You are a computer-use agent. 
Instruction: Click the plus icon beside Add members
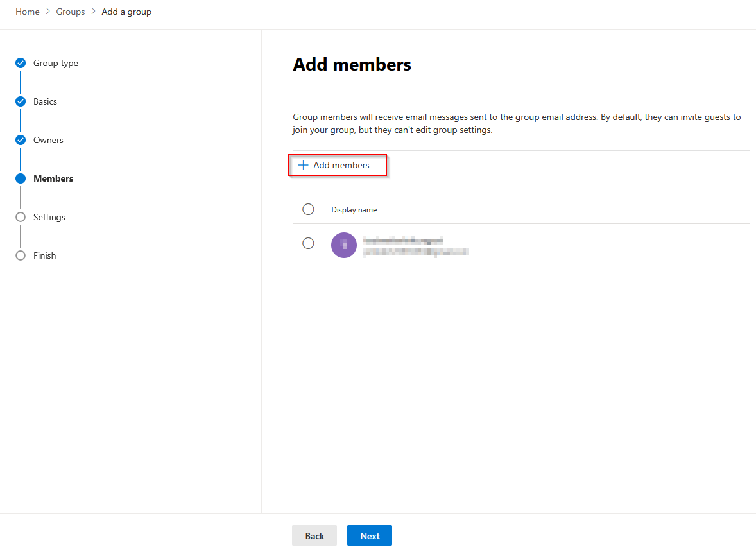(x=303, y=165)
